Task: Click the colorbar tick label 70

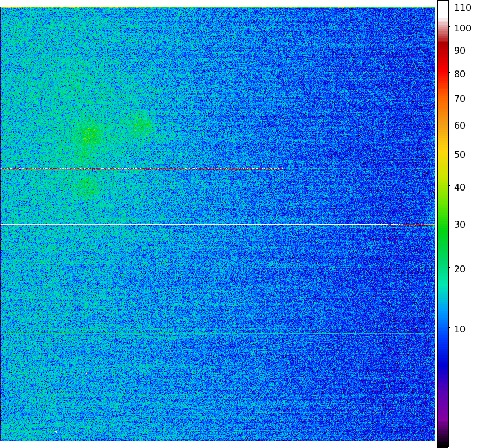Action: pyautogui.click(x=460, y=99)
